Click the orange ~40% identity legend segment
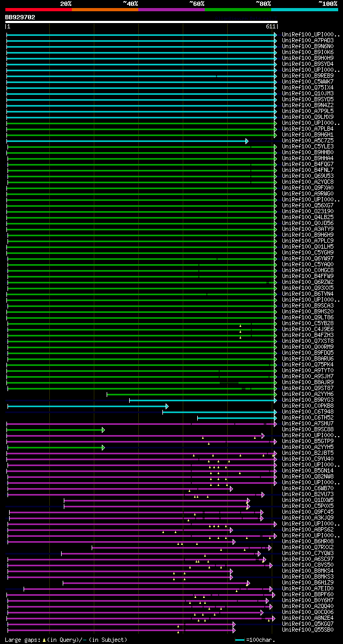Screen dimensions: 343x644 click(x=105, y=10)
